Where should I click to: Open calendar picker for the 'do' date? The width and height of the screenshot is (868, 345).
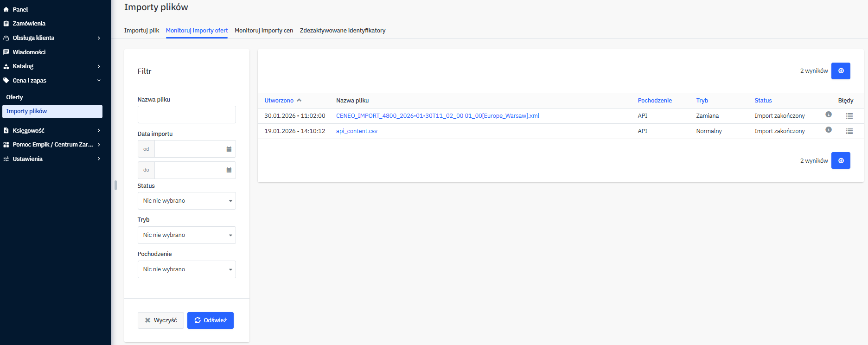[x=229, y=170]
